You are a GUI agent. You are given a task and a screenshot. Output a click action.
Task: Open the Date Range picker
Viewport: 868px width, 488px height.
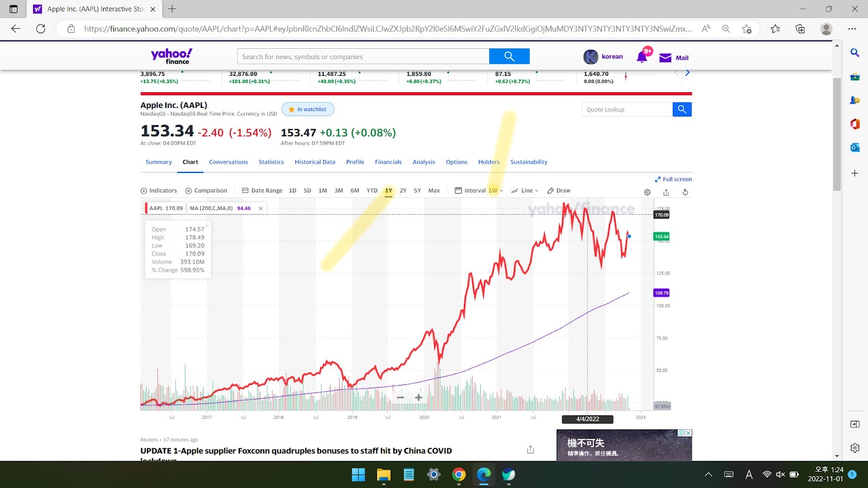coord(262,190)
